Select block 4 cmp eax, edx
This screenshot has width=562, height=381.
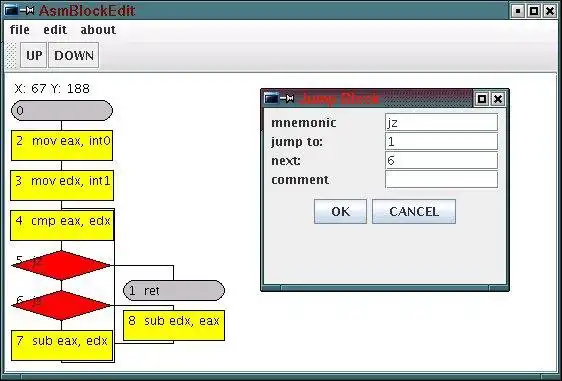click(x=62, y=225)
